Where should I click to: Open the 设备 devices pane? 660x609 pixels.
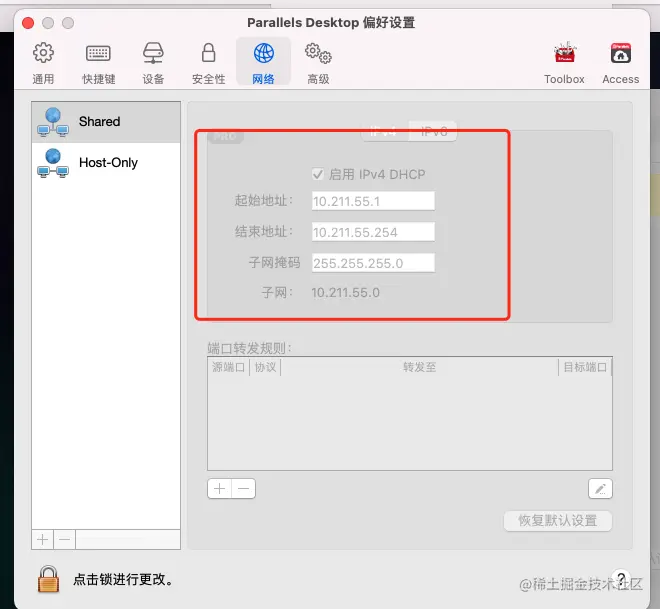coord(153,63)
